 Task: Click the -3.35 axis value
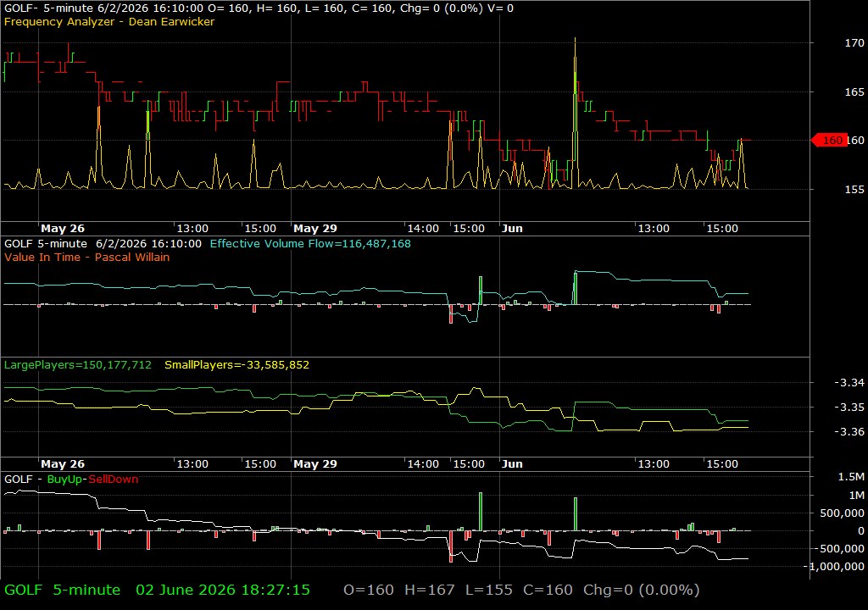[x=849, y=407]
